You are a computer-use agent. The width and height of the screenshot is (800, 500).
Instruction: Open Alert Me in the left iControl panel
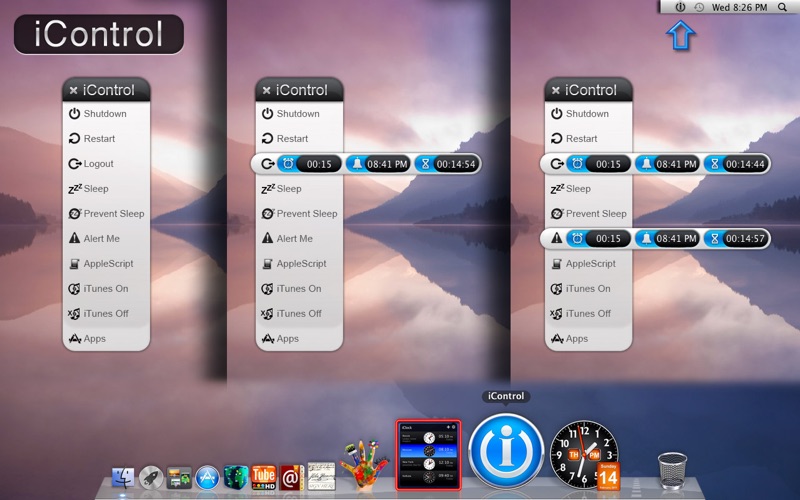click(x=106, y=239)
